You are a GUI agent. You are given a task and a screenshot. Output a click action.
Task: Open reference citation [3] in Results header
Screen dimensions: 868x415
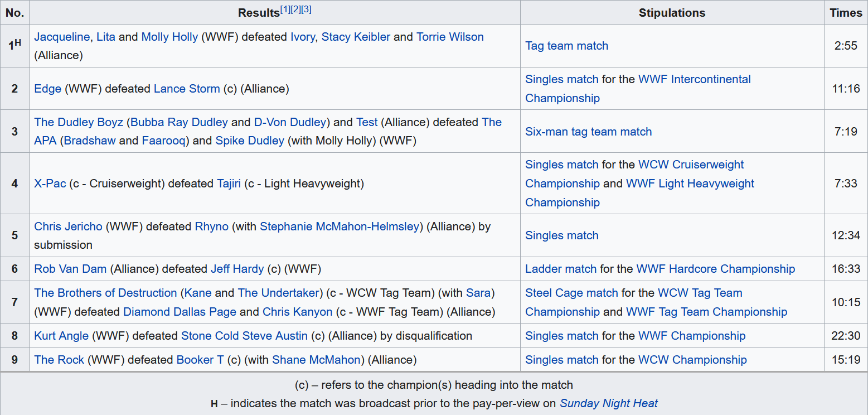306,10
